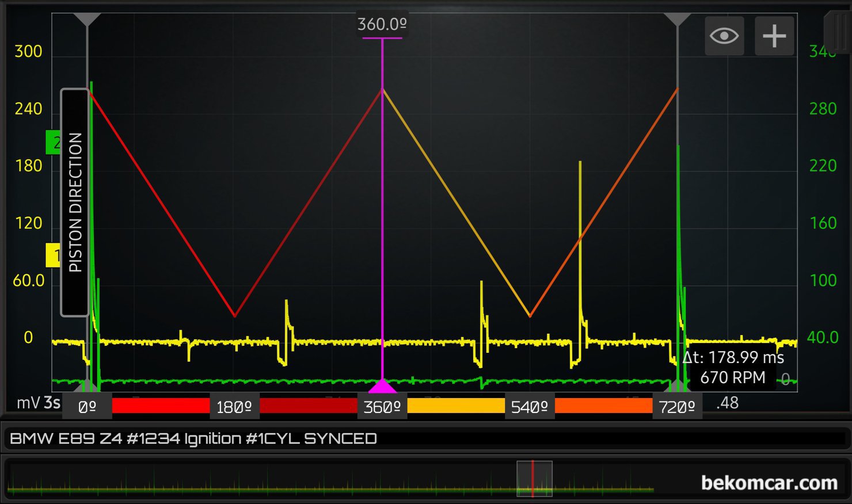Screen dimensions: 852x504
Task: Click the plus add button
Action: [774, 36]
